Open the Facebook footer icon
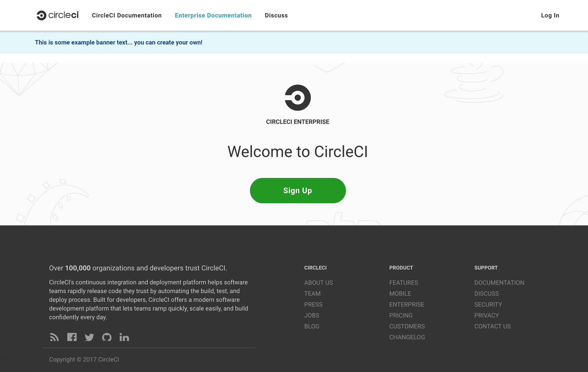 [x=72, y=337]
